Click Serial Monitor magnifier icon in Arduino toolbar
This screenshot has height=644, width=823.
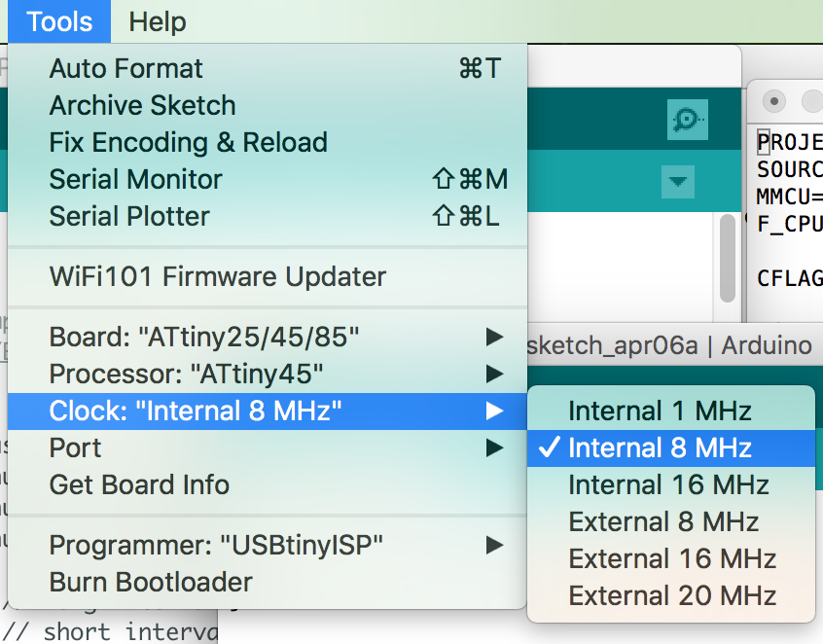687,120
